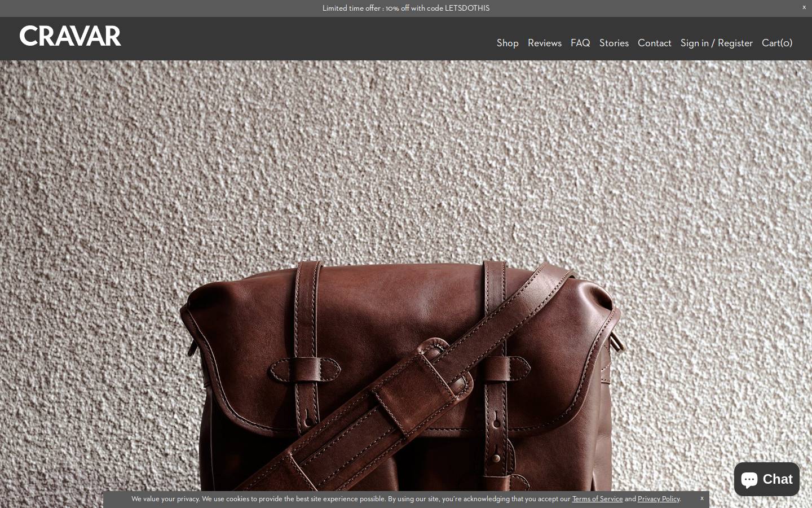
Task: Open the Contact page
Action: click(655, 43)
